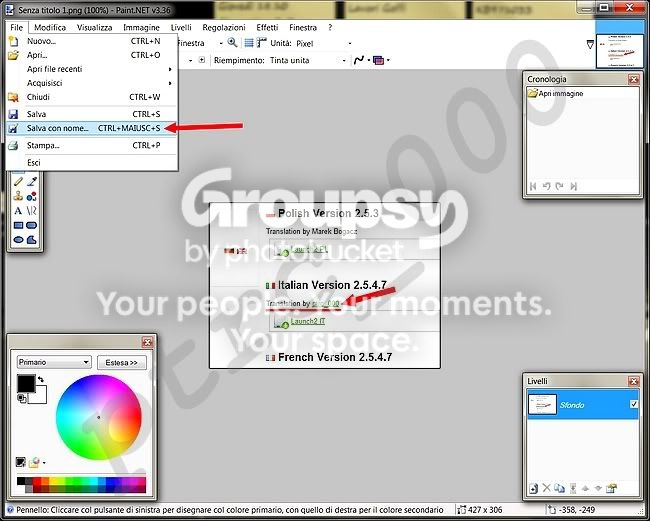Move layer down icon in Livelli

[x=598, y=489]
